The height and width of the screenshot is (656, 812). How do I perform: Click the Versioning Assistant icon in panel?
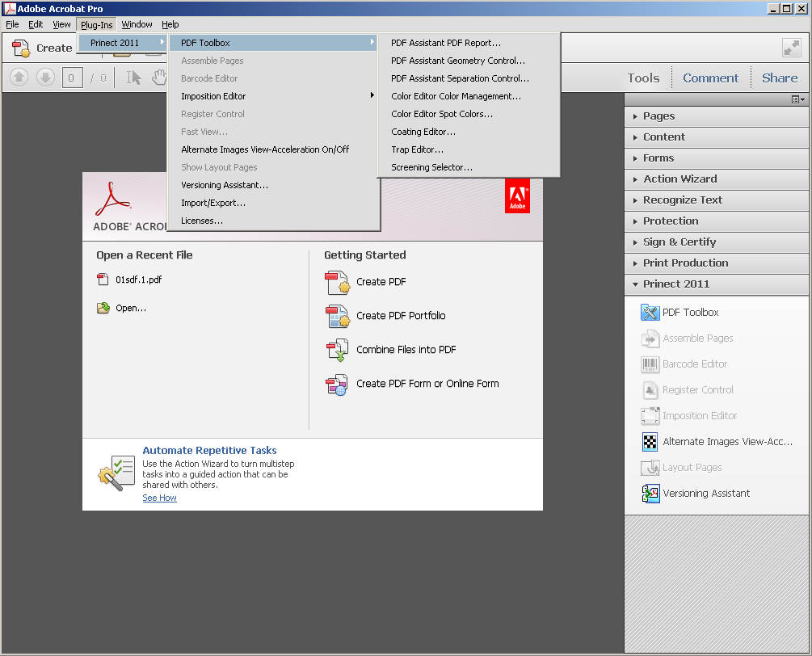650,494
